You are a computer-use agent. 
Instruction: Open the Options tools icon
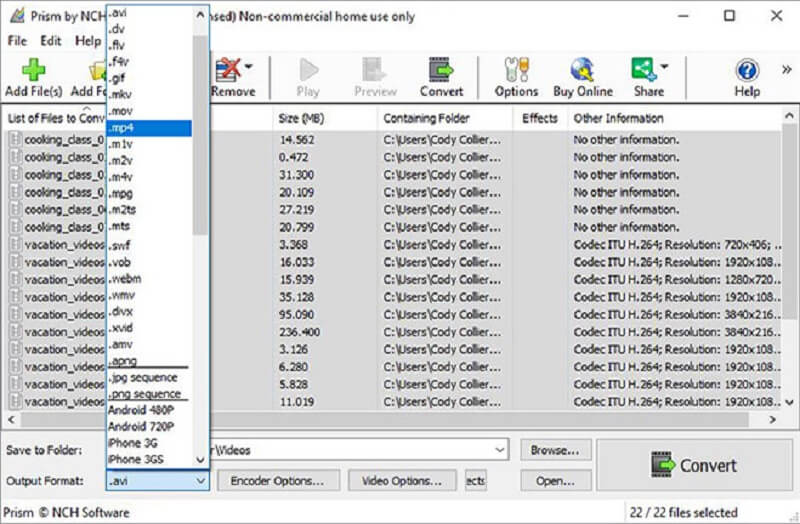tap(516, 70)
